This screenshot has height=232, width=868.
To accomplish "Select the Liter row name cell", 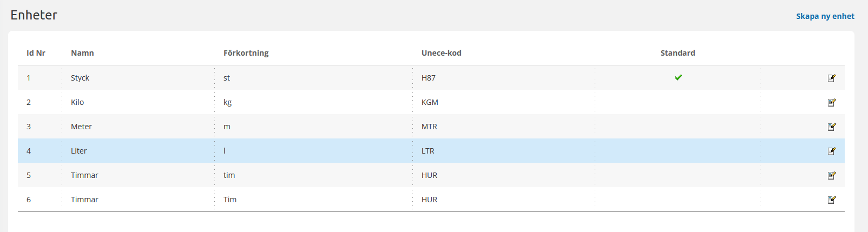I will (79, 151).
